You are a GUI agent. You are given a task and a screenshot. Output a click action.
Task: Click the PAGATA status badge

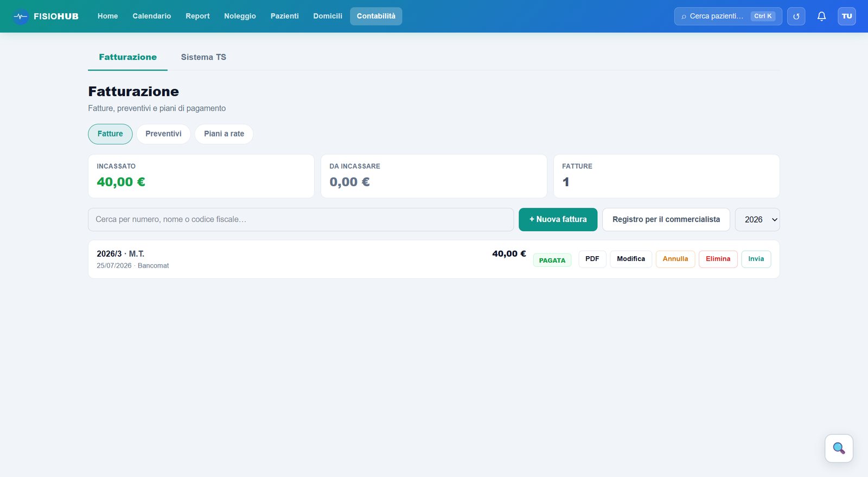tap(552, 260)
